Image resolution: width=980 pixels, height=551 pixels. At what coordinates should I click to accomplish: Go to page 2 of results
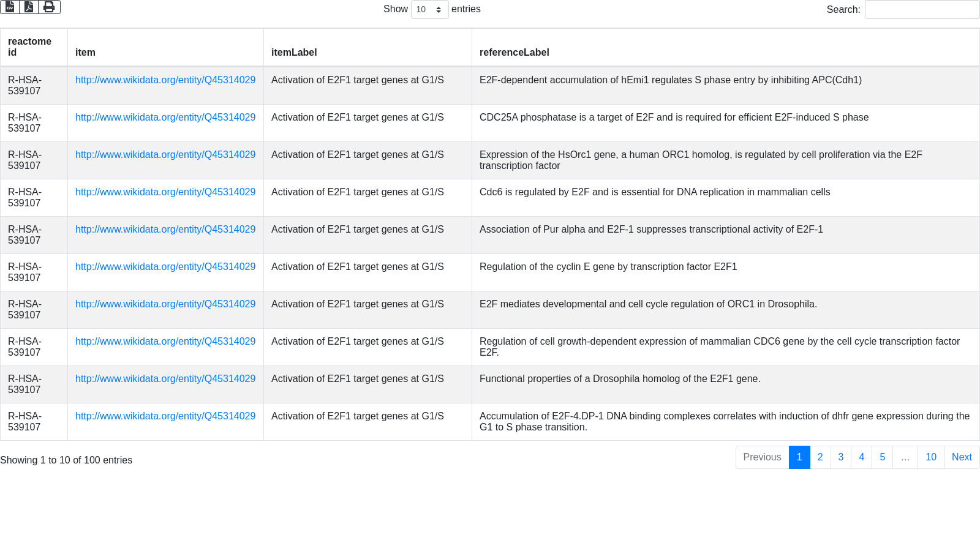[820, 457]
